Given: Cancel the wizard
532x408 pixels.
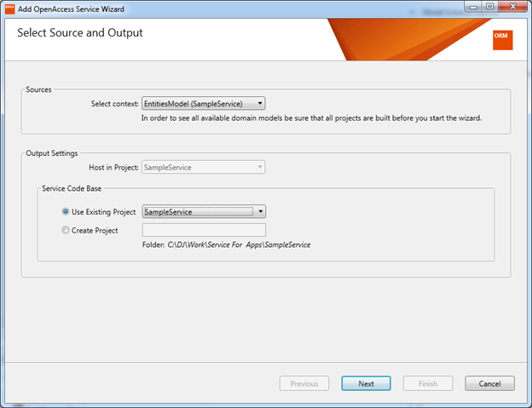Looking at the screenshot, I should [x=489, y=383].
